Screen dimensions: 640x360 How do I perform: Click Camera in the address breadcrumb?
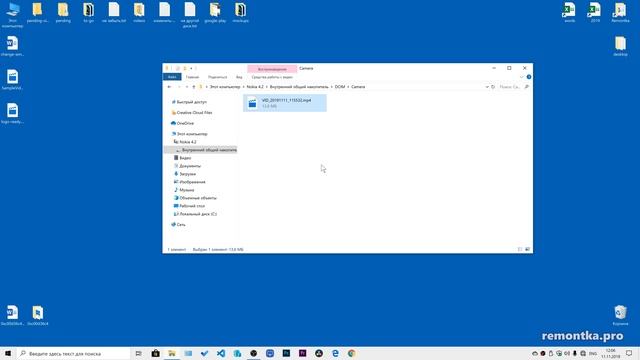click(358, 87)
